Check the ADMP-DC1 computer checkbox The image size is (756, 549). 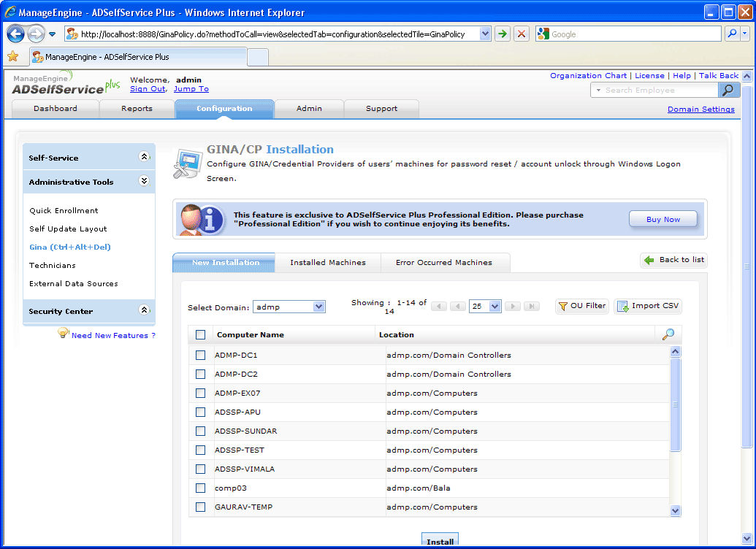tap(201, 356)
